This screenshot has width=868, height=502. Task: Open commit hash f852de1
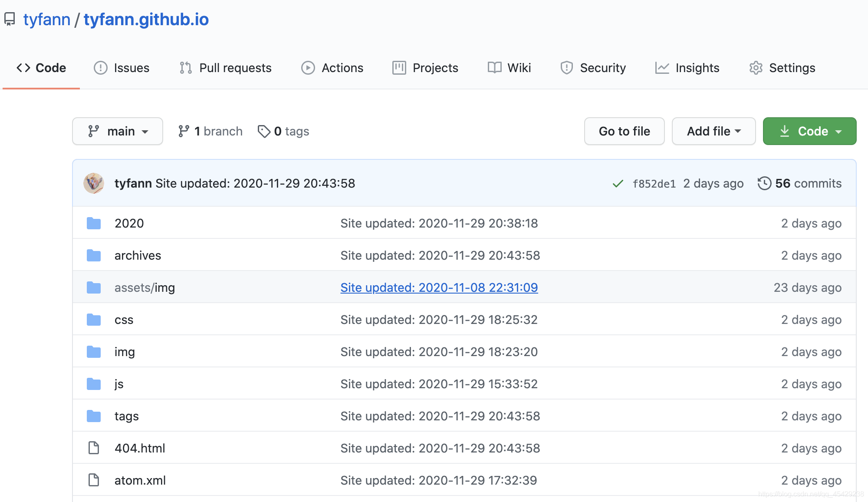(x=654, y=184)
